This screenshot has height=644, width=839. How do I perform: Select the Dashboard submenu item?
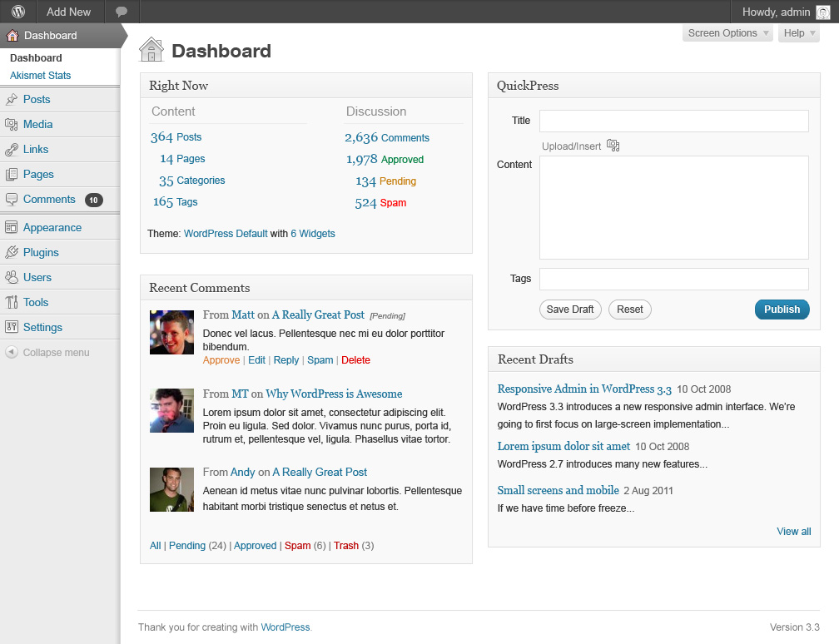point(36,57)
